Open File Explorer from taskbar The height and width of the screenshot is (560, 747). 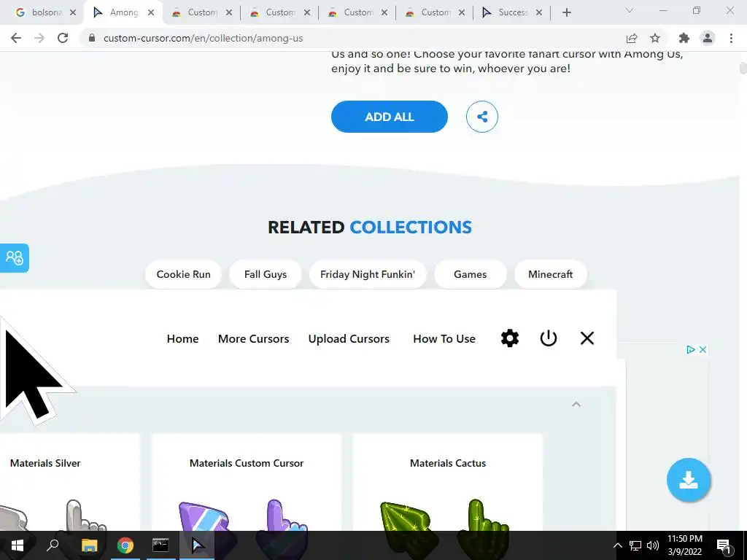(89, 545)
